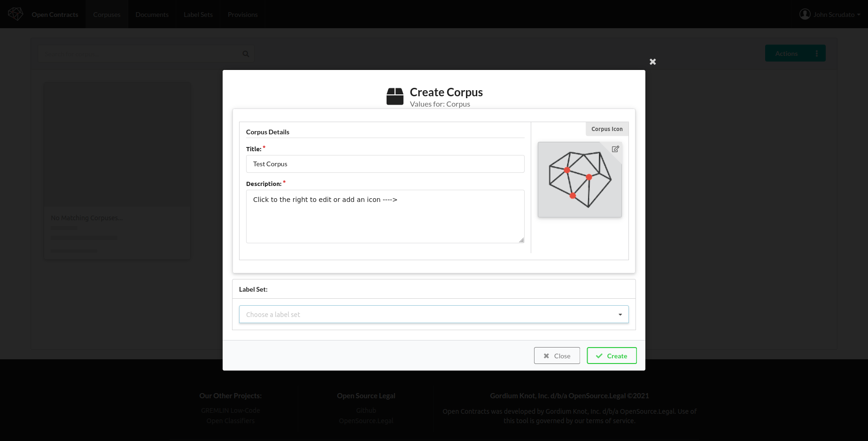The image size is (868, 441).
Task: Open the Open Classifiers link
Action: 231,421
